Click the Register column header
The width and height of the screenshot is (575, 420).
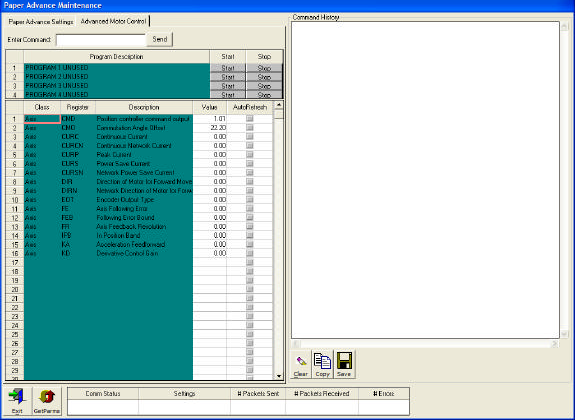click(x=78, y=107)
